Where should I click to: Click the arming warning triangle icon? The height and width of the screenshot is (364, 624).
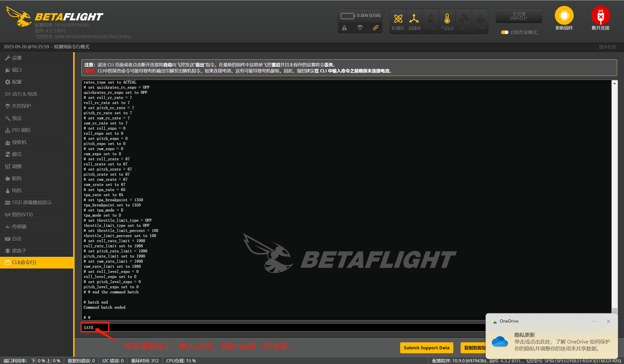(344, 28)
